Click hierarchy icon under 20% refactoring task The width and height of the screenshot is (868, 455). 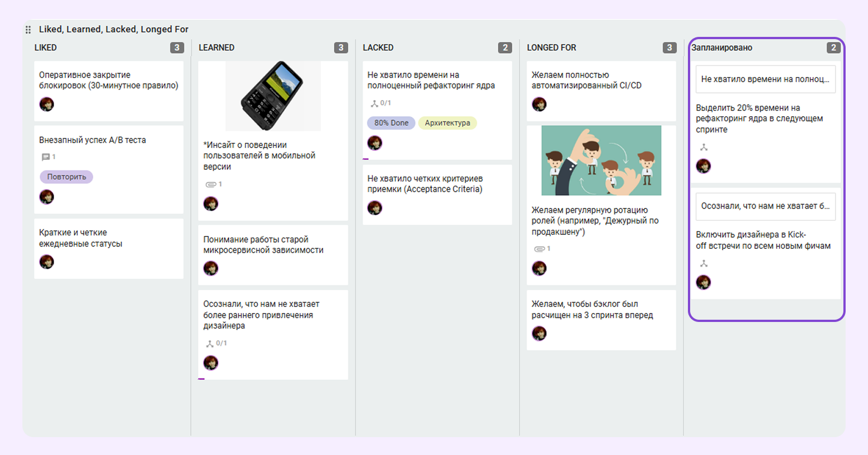pyautogui.click(x=704, y=148)
